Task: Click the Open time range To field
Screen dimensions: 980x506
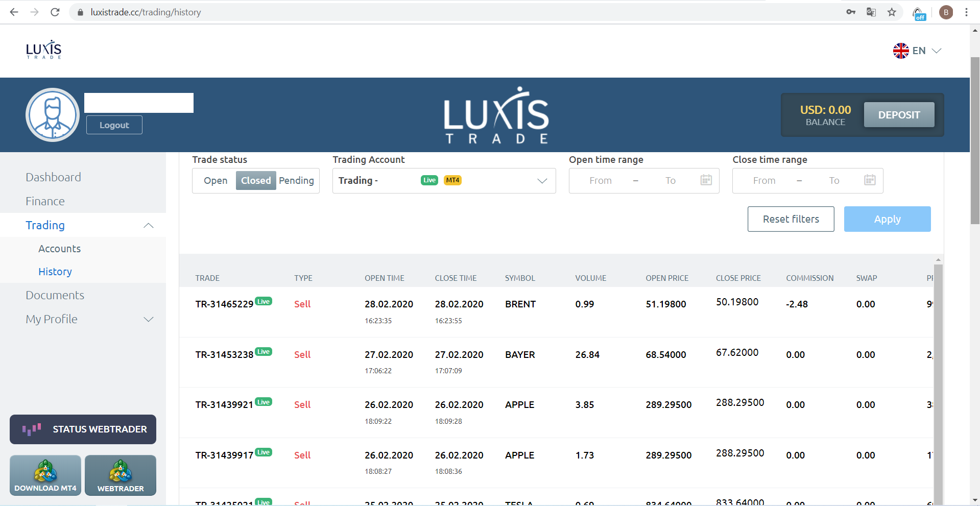Action: (671, 181)
